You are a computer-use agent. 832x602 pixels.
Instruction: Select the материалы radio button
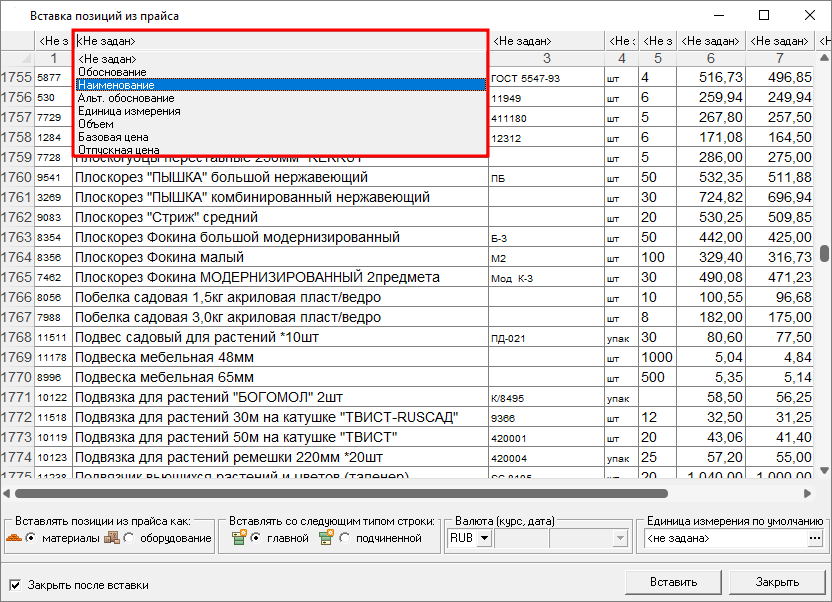click(x=31, y=539)
